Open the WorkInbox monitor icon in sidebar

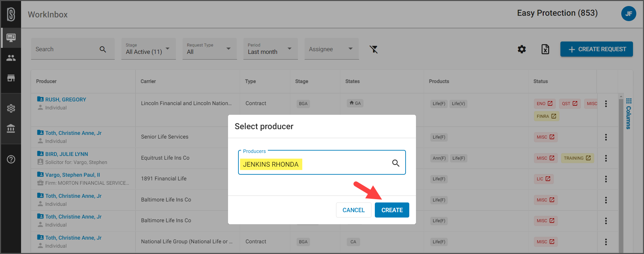pyautogui.click(x=11, y=37)
